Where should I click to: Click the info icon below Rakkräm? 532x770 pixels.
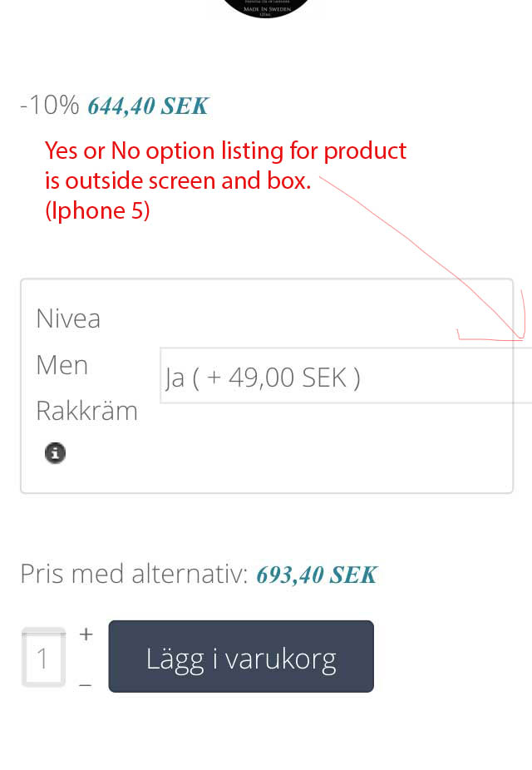(55, 453)
